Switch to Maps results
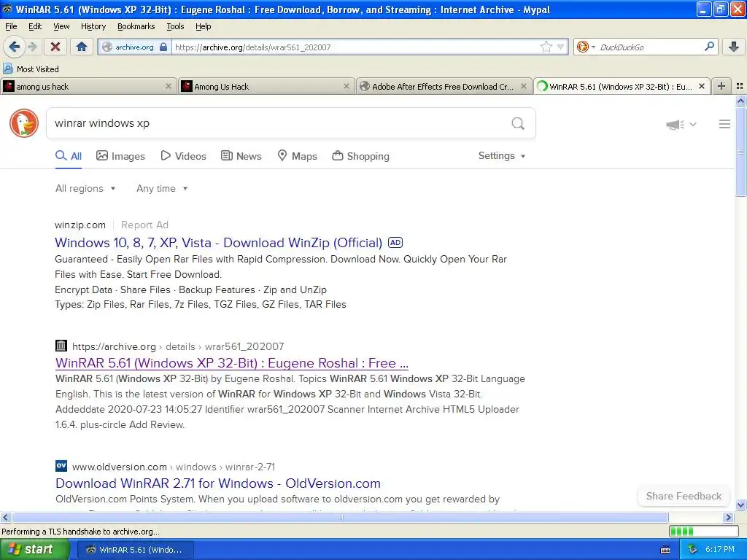This screenshot has width=747, height=560. pos(297,156)
